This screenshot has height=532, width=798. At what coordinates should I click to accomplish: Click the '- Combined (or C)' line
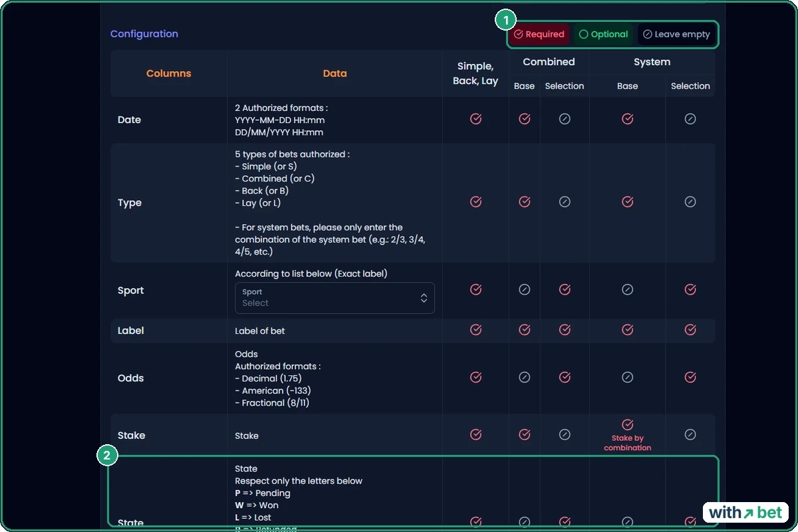point(275,178)
